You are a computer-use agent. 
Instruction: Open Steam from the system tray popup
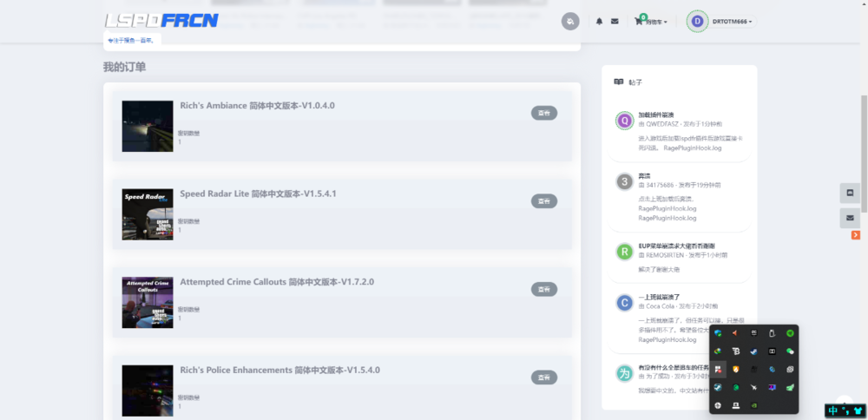[x=753, y=351]
